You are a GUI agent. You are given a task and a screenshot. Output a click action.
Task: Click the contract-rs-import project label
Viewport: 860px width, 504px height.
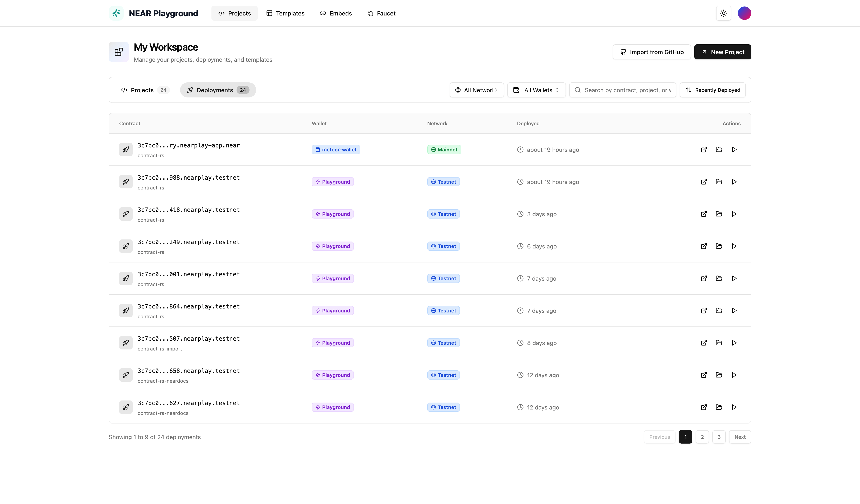(160, 349)
